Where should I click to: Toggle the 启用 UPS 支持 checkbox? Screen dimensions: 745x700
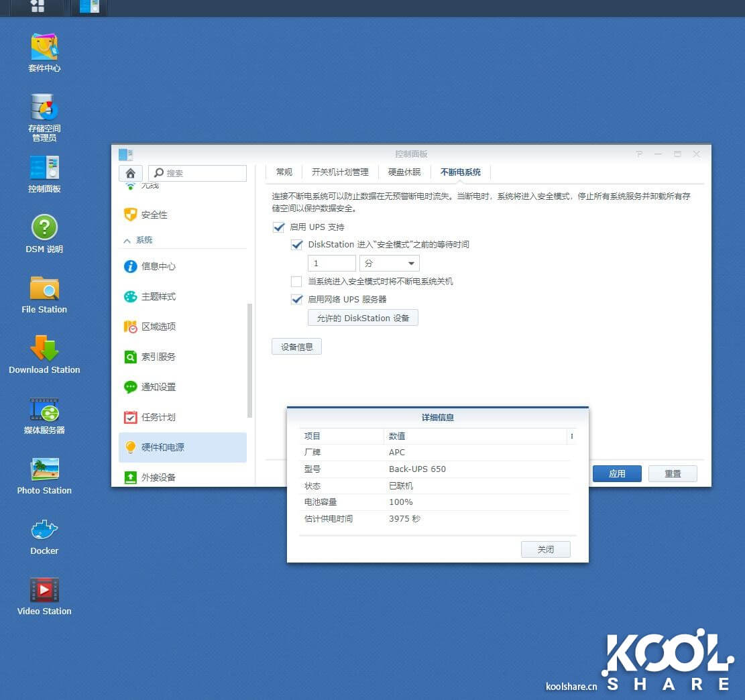click(x=279, y=227)
